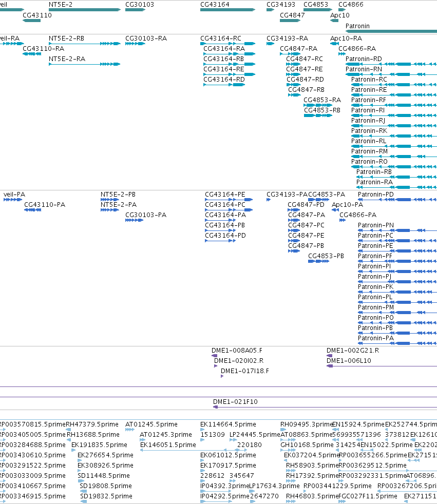
Task: Select EST EK114664.5prime
Action: click(203, 430)
